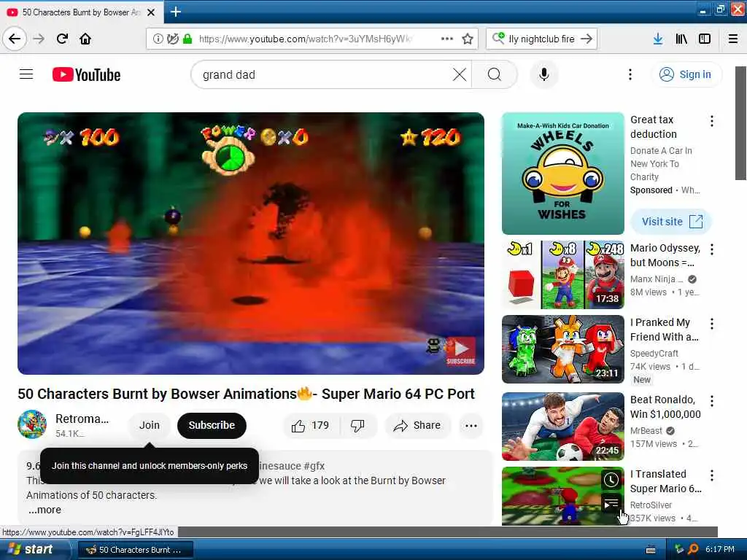The width and height of the screenshot is (747, 560).
Task: Open more actions menu beside Share
Action: click(x=471, y=425)
